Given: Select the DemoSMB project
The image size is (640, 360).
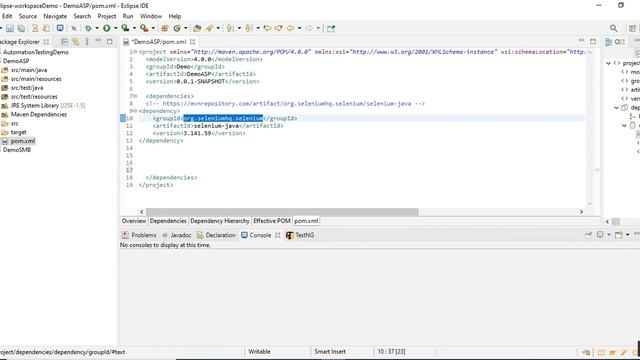Looking at the screenshot, I should point(17,150).
